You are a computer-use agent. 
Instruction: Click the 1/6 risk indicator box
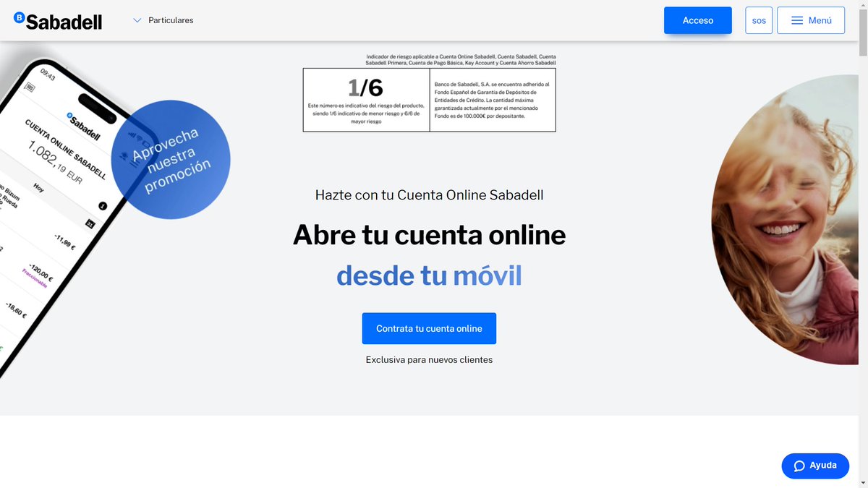point(366,100)
